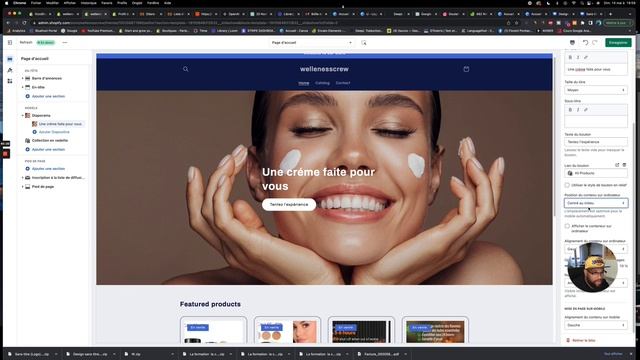This screenshot has width=640, height=360.
Task: Click the exit editor icon beside Refresh
Action: [10, 42]
